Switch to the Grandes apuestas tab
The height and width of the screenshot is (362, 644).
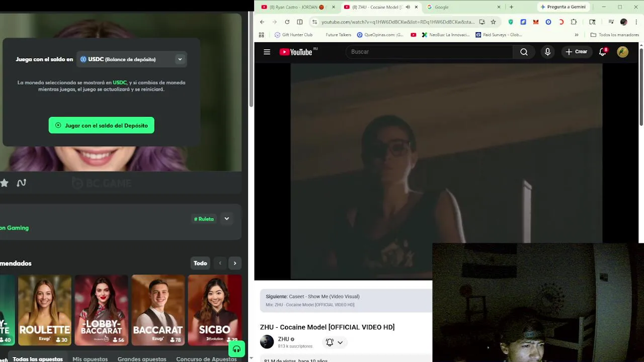click(142, 359)
